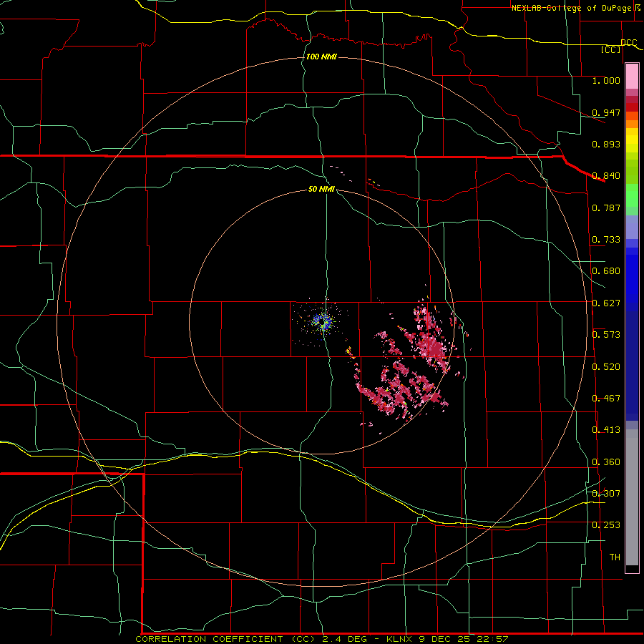Click the blue-green clutter at radar center
Viewport: 644px width, 644px height.
(323, 321)
